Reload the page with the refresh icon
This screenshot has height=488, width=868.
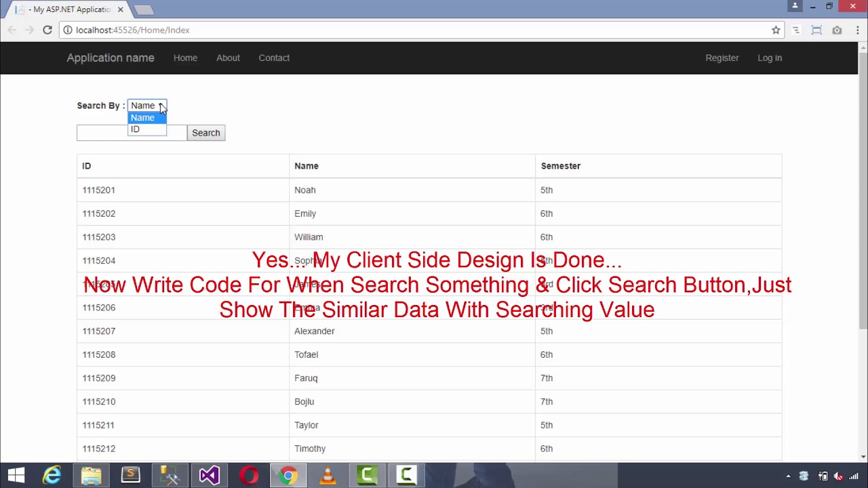(x=47, y=30)
